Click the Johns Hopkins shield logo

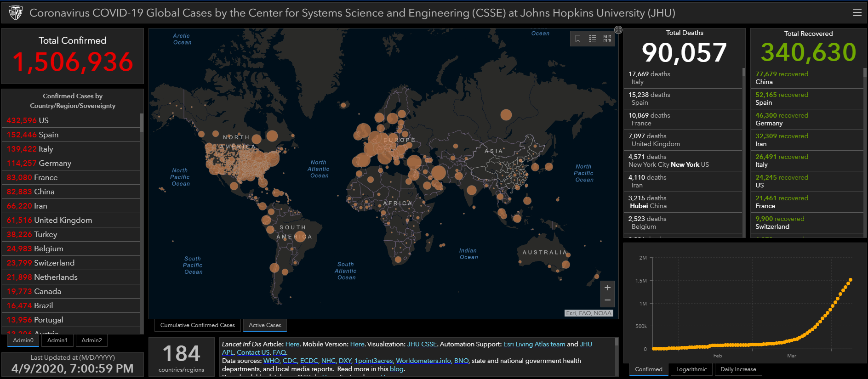pyautogui.click(x=16, y=13)
